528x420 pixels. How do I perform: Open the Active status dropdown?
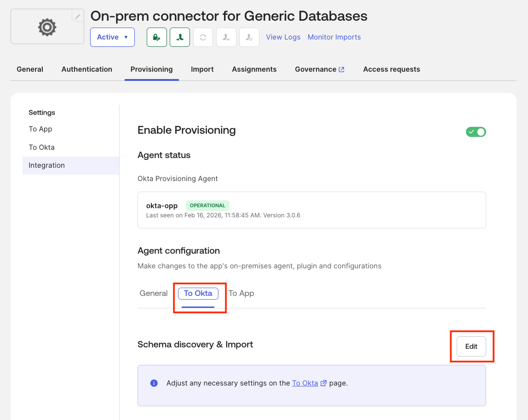pos(112,37)
